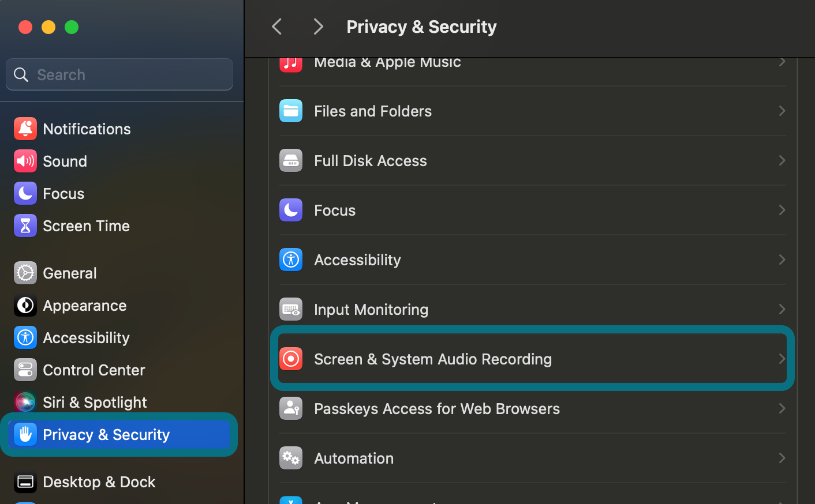Click "Passkeys Access for Web Browsers" text
Image resolution: width=815 pixels, height=504 pixels.
pos(437,408)
